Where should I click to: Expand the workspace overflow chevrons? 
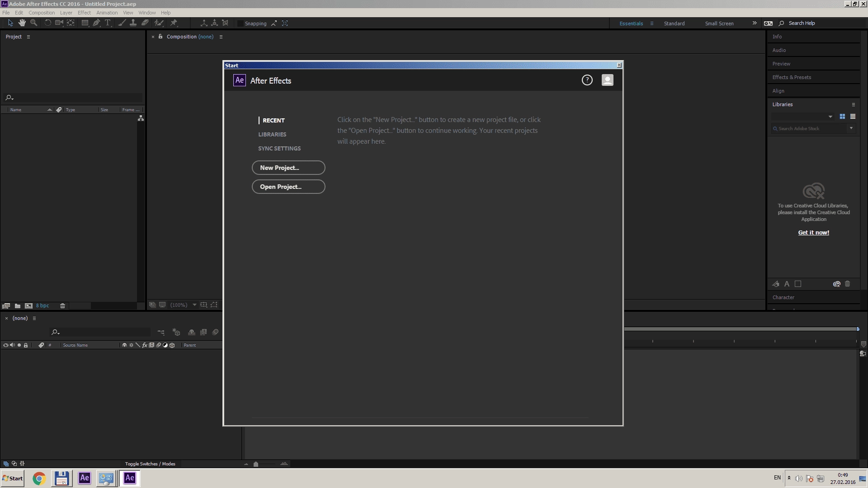tap(754, 23)
